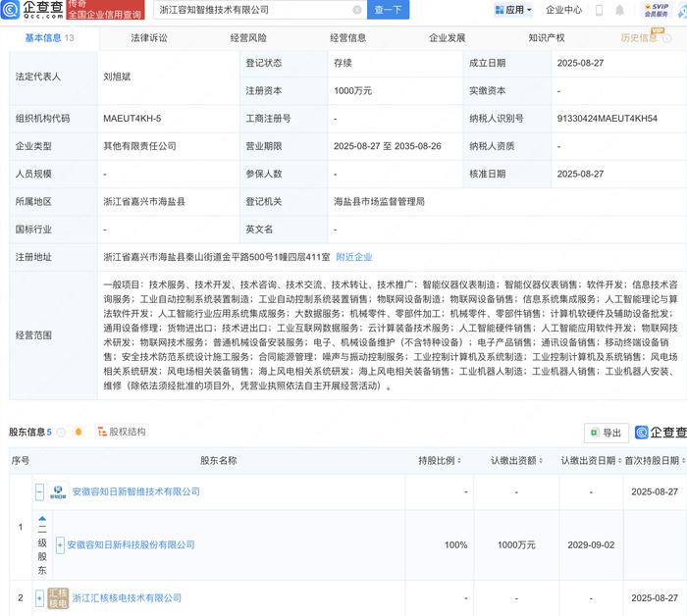Click the 2029-09-02 contribution date cell
This screenshot has height=616, width=687.
(x=591, y=545)
